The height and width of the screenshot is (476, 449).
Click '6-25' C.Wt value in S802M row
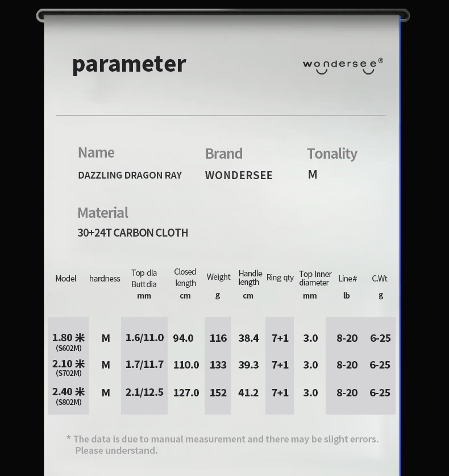click(380, 393)
